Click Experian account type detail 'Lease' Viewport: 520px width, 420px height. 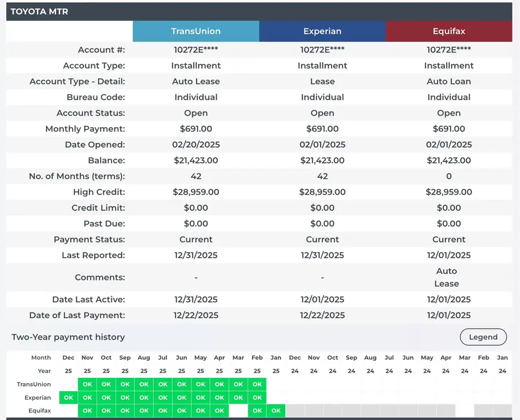[x=322, y=81]
